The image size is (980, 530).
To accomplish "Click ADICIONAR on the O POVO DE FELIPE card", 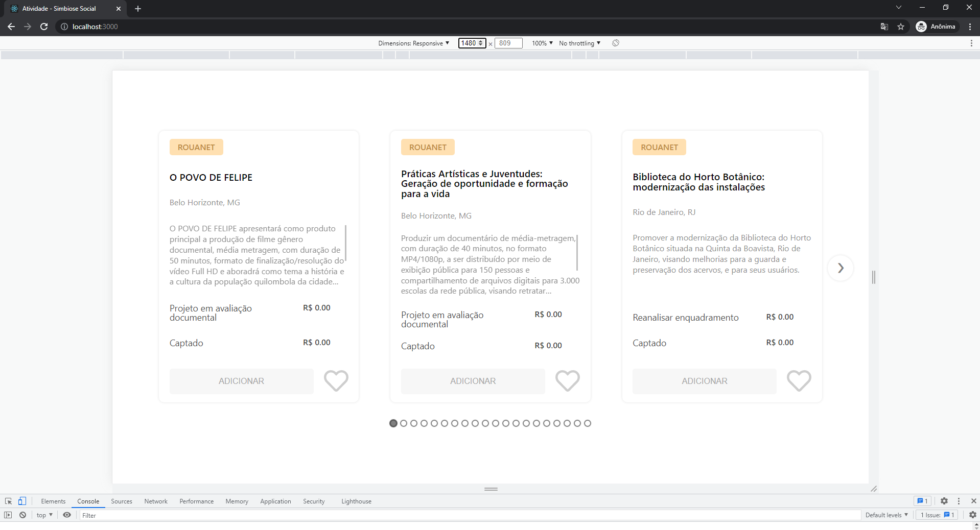I will point(241,381).
